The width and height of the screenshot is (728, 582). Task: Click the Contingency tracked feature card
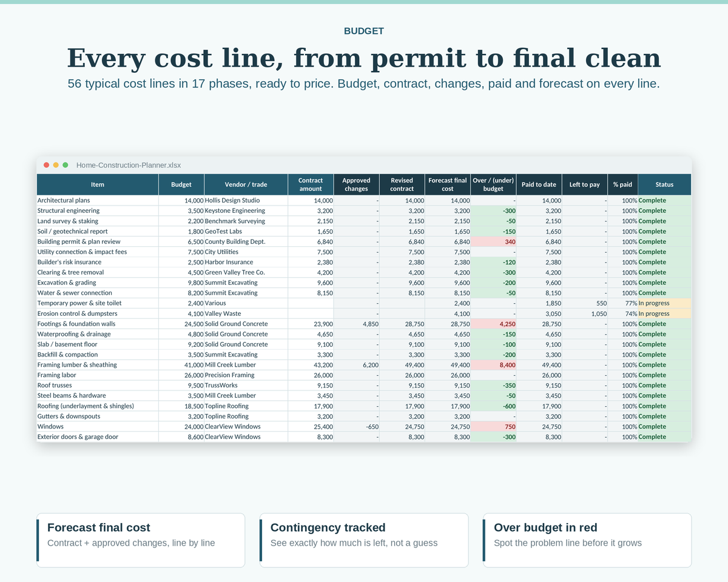point(364,540)
